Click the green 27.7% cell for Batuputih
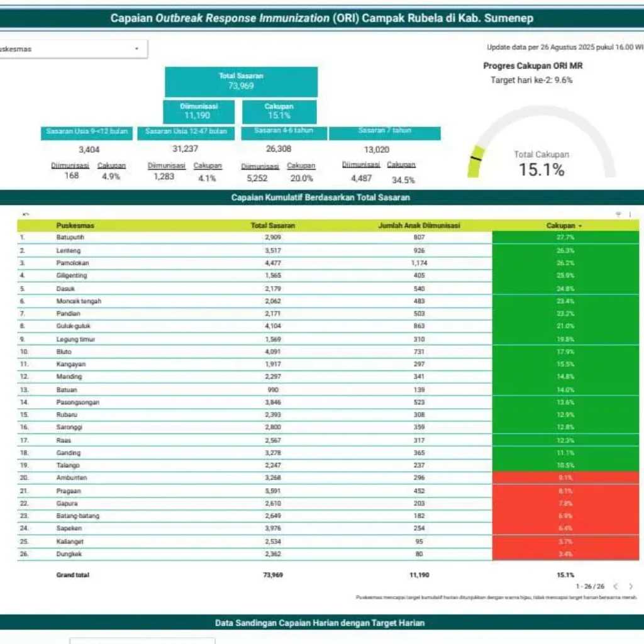 565,237
